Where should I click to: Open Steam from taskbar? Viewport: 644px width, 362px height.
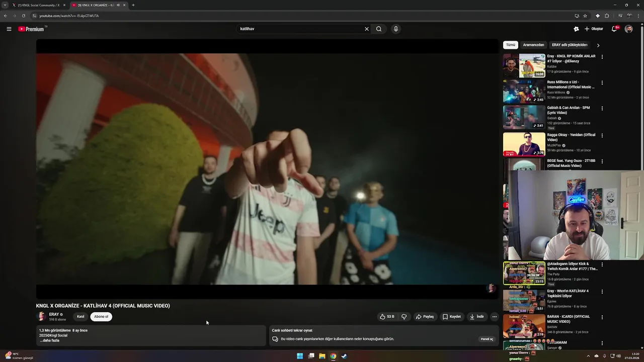point(344,356)
